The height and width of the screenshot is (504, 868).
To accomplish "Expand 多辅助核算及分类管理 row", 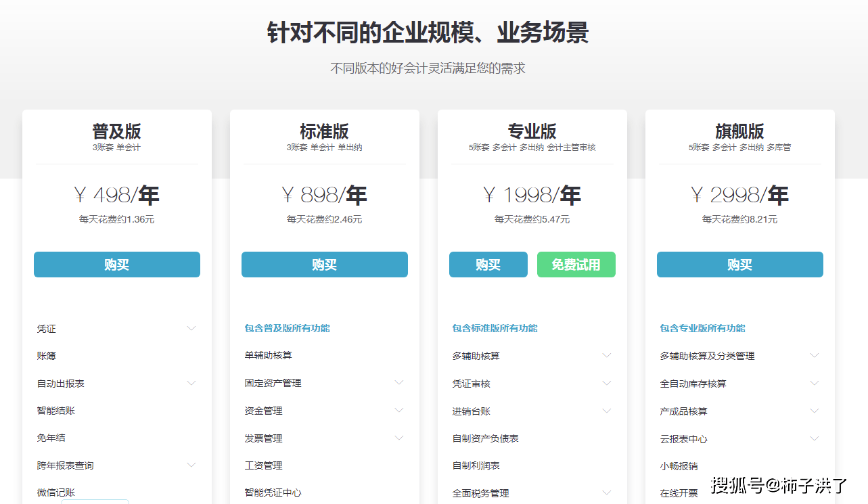I will click(x=815, y=355).
